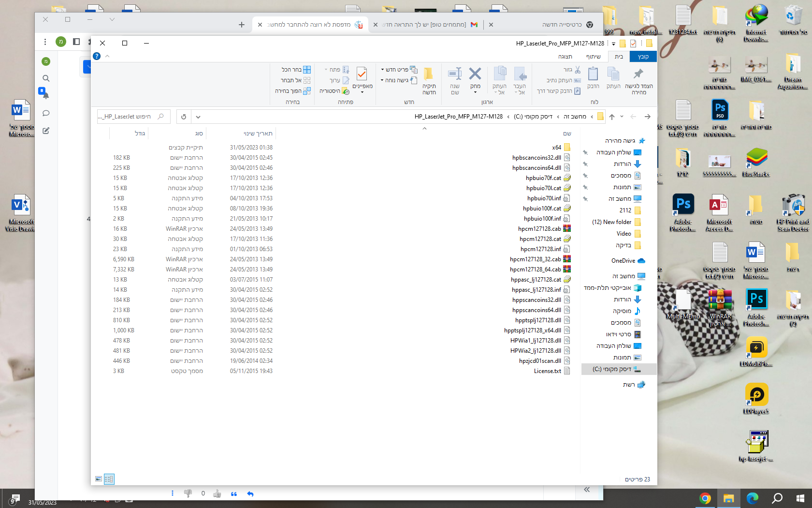Select the Home (בית) ribbon tab

pos(619,57)
